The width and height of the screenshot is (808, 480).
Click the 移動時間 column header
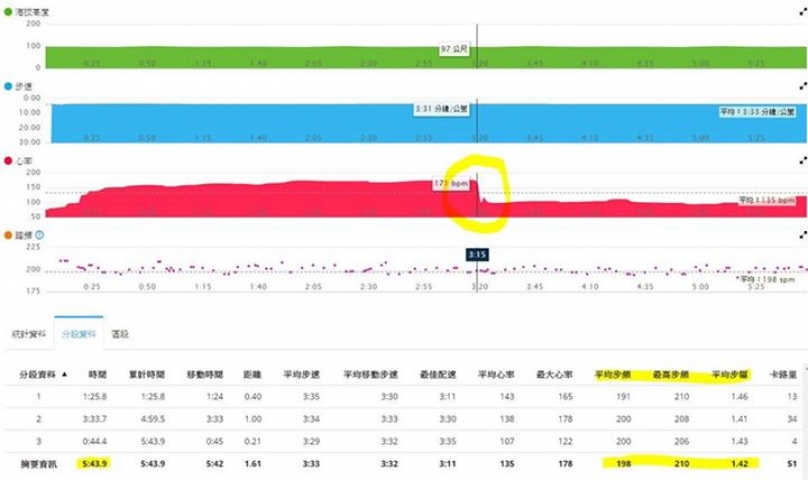[x=205, y=374]
